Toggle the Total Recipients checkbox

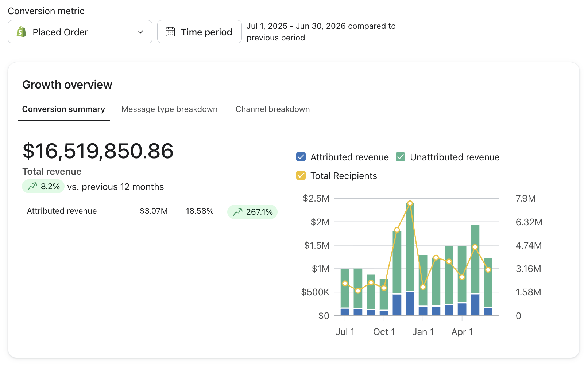pyautogui.click(x=301, y=176)
